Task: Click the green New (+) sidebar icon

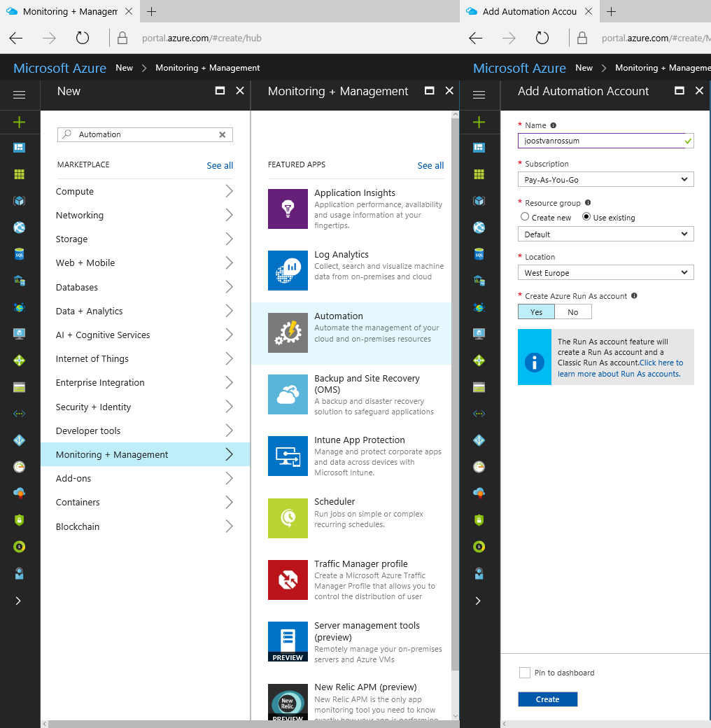Action: [19, 122]
